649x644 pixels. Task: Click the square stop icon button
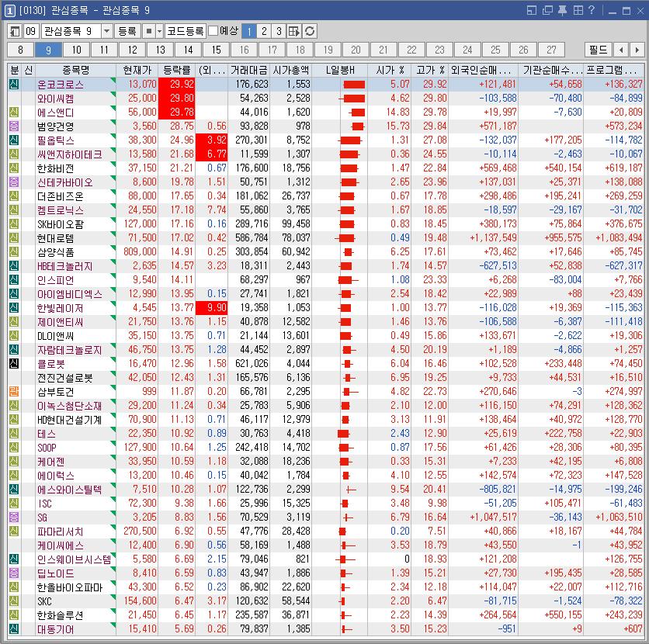[x=148, y=31]
